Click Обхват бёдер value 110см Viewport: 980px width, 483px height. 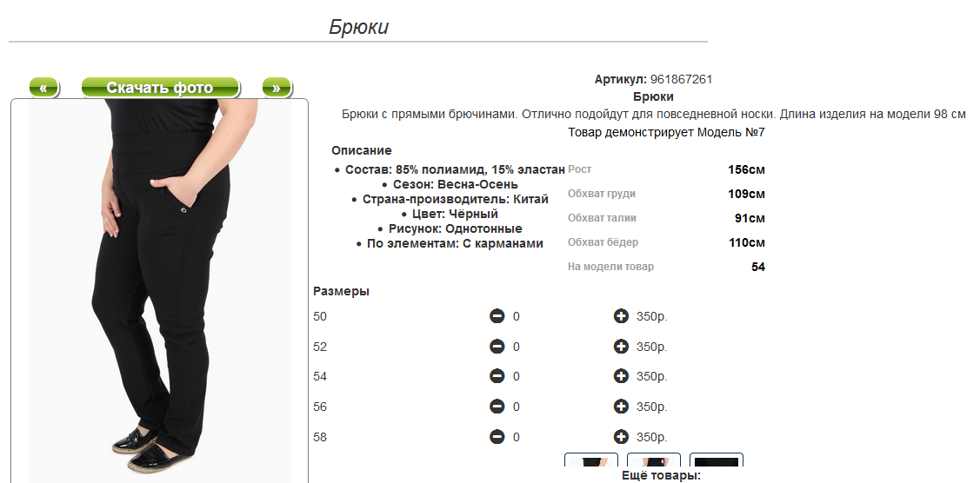(x=747, y=242)
